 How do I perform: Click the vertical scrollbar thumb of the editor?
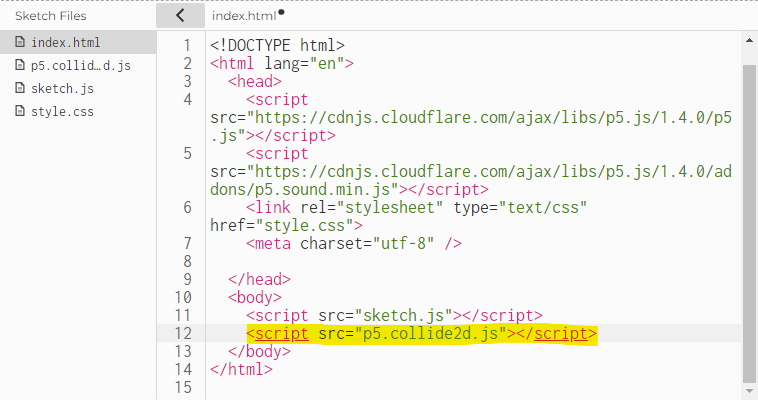[749, 223]
